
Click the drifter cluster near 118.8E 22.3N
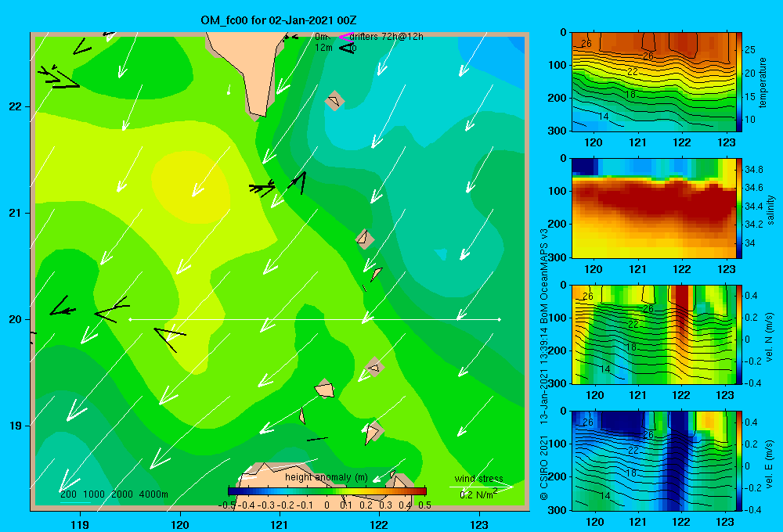pyautogui.click(x=59, y=77)
